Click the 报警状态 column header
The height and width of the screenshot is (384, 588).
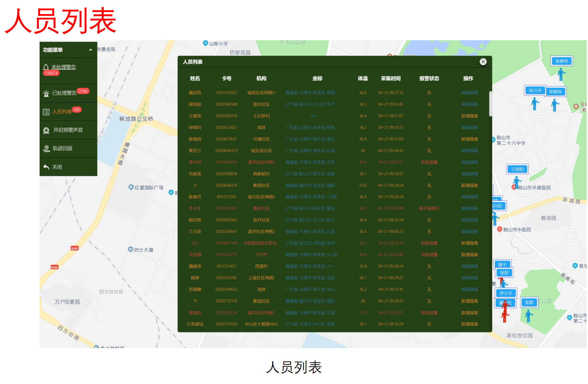pyautogui.click(x=429, y=78)
